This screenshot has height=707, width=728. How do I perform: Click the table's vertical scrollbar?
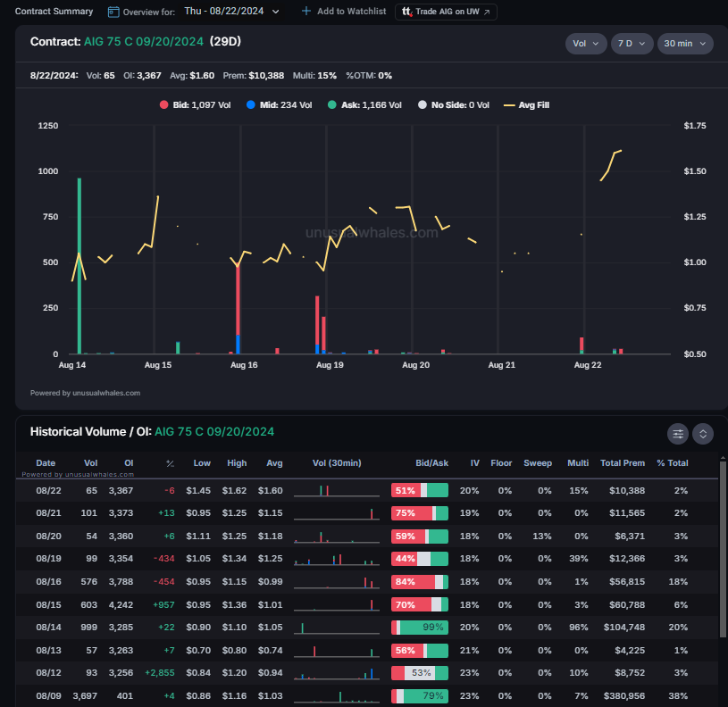[723, 547]
